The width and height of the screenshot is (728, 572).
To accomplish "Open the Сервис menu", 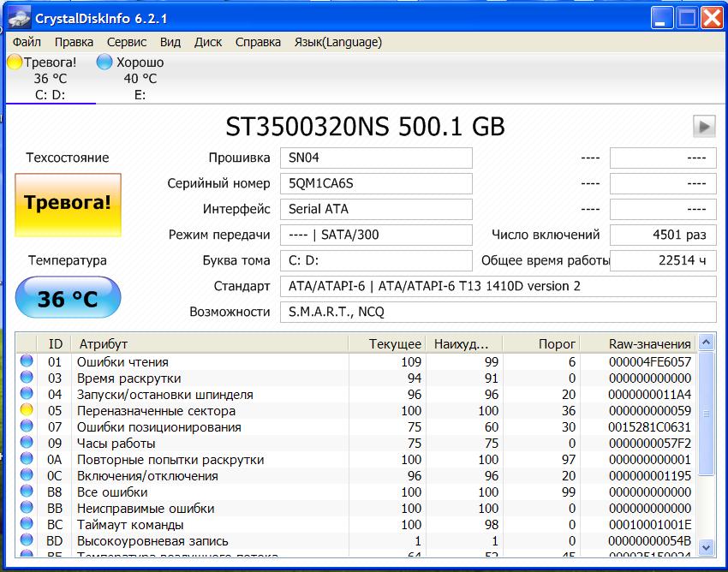I will 127,42.
